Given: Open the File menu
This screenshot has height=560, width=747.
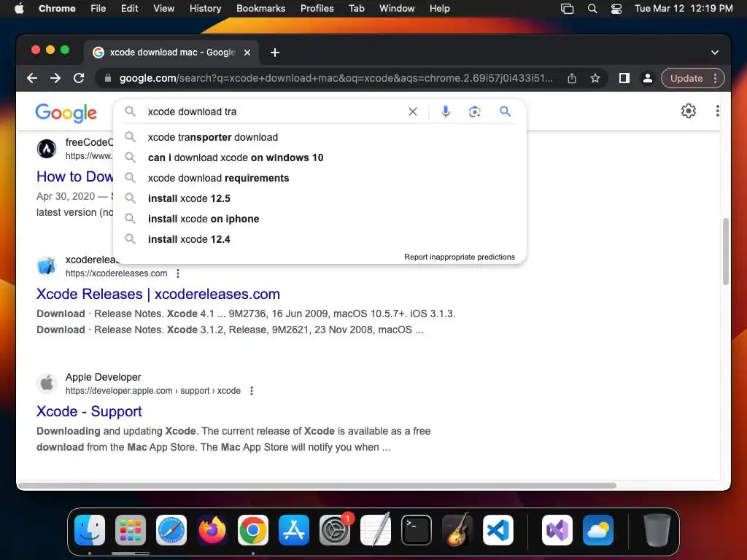Looking at the screenshot, I should [98, 9].
